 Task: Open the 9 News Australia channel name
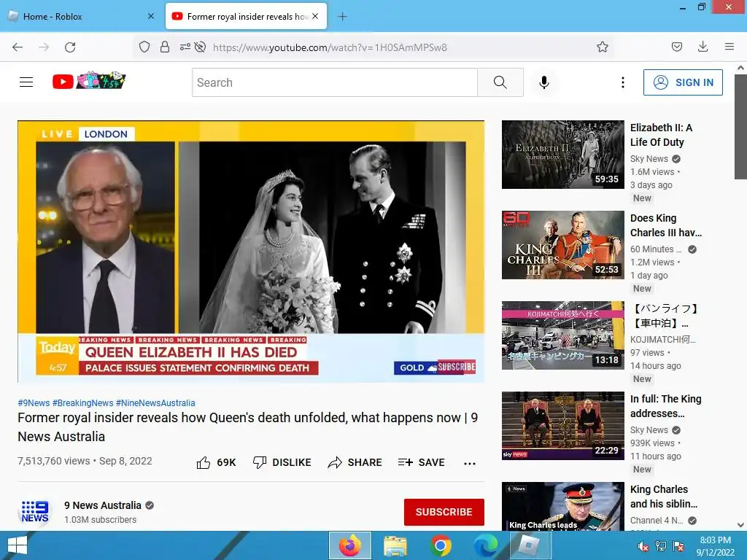(x=103, y=505)
